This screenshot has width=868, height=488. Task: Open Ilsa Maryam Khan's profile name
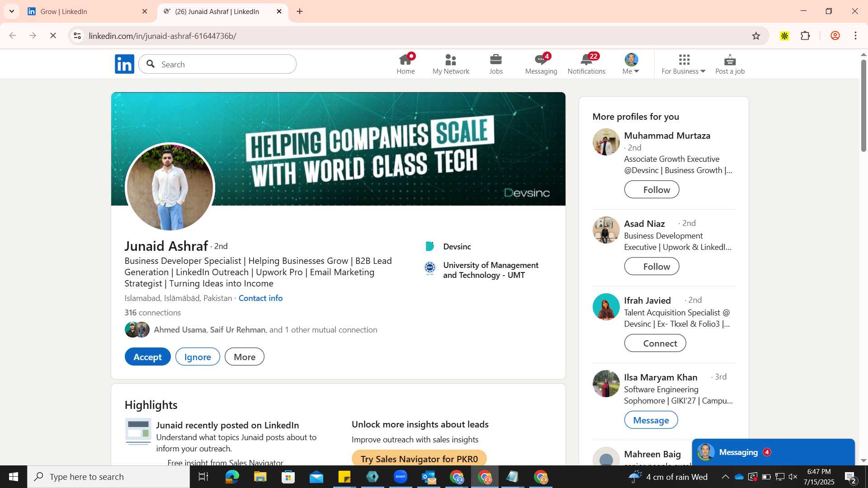coord(660,377)
